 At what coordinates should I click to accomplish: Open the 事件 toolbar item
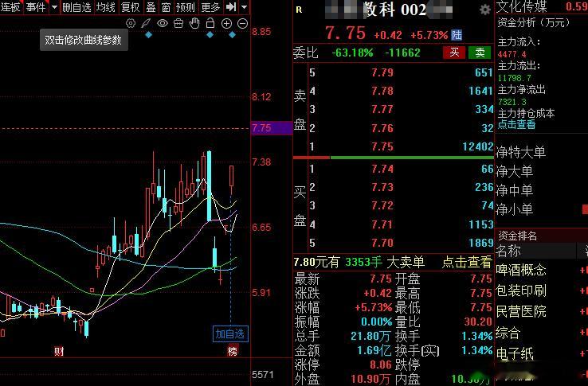(35, 6)
